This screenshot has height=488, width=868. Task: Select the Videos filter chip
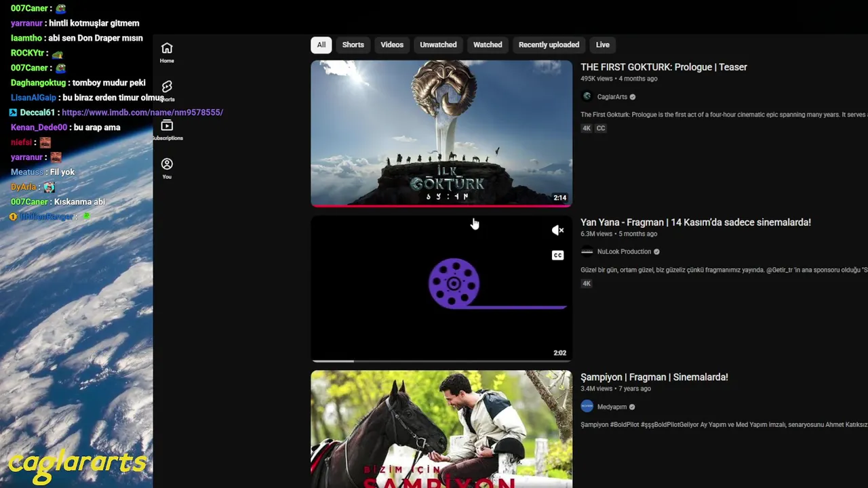tap(392, 45)
